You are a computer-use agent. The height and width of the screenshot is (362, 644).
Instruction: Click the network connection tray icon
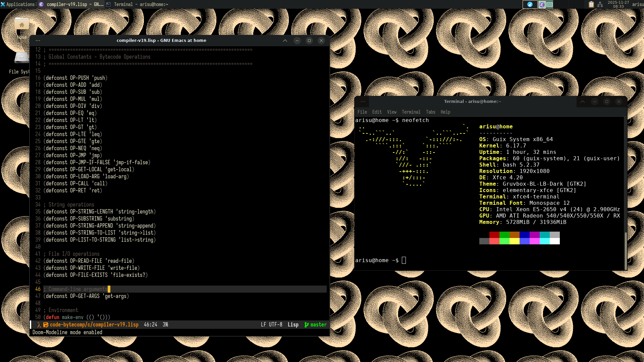600,4
